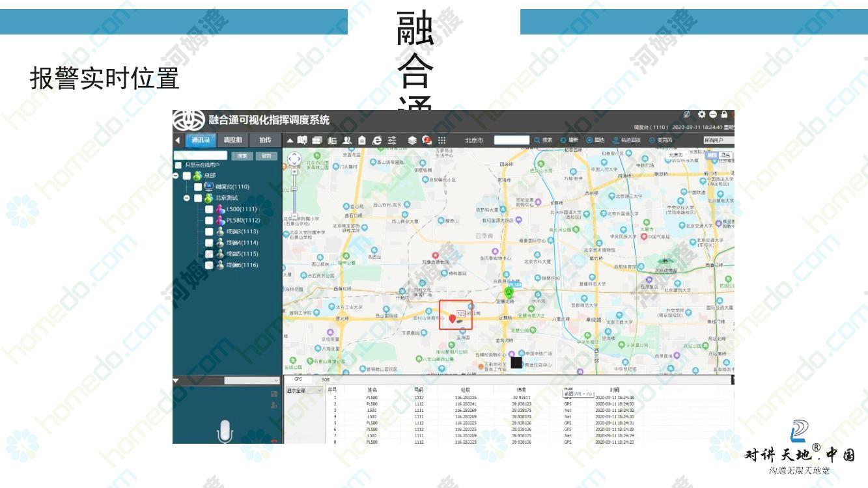This screenshot has height=488, width=868.
Task: Check the 终端6(1116) checkbox
Action: 209,265
